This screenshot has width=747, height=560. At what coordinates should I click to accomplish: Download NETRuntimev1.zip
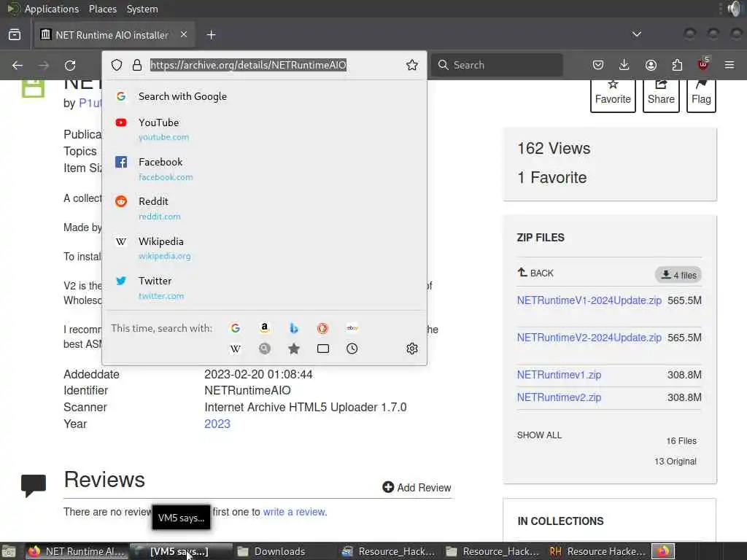click(560, 375)
